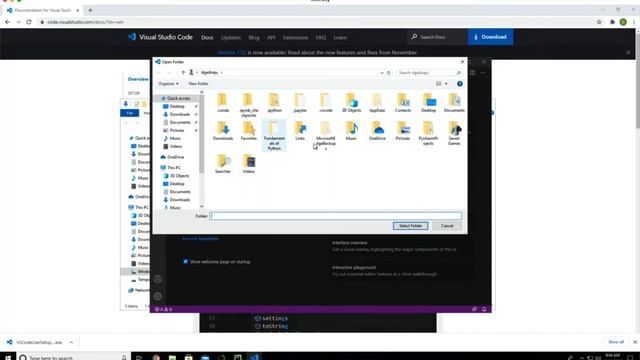Open Chrome extensions puzzle icon

(x=612, y=22)
